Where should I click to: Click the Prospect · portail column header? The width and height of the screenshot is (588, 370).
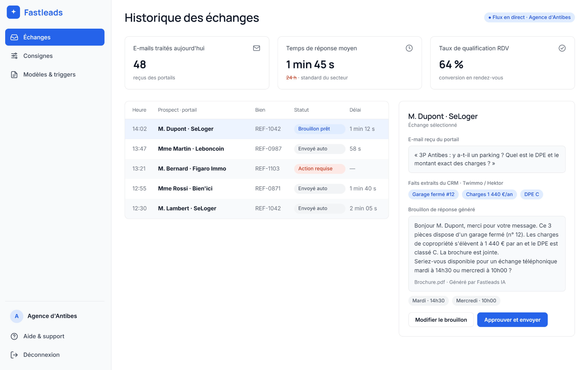[x=177, y=110]
